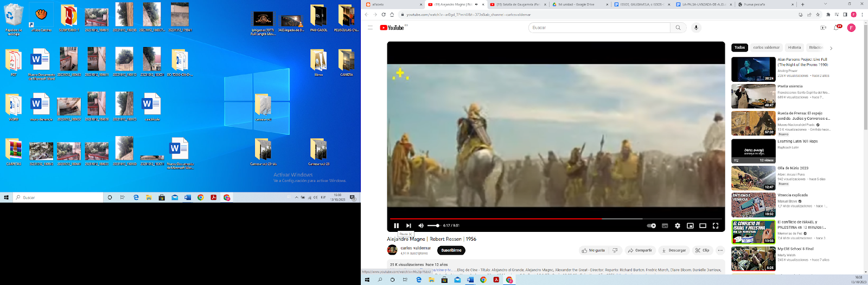Viewport: 868px width, 285px height.
Task: Open the Venecia explicada video title
Action: (793, 195)
